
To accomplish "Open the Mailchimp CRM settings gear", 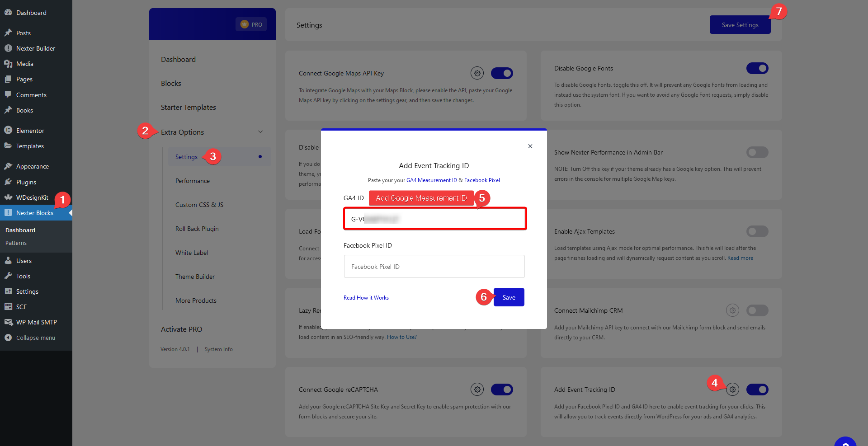I will click(x=732, y=310).
